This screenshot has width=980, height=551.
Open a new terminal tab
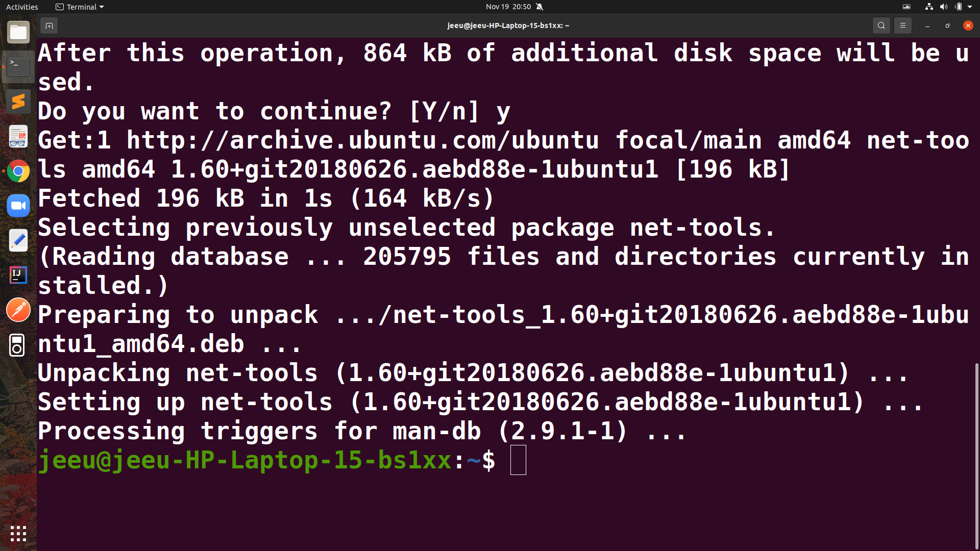click(49, 26)
